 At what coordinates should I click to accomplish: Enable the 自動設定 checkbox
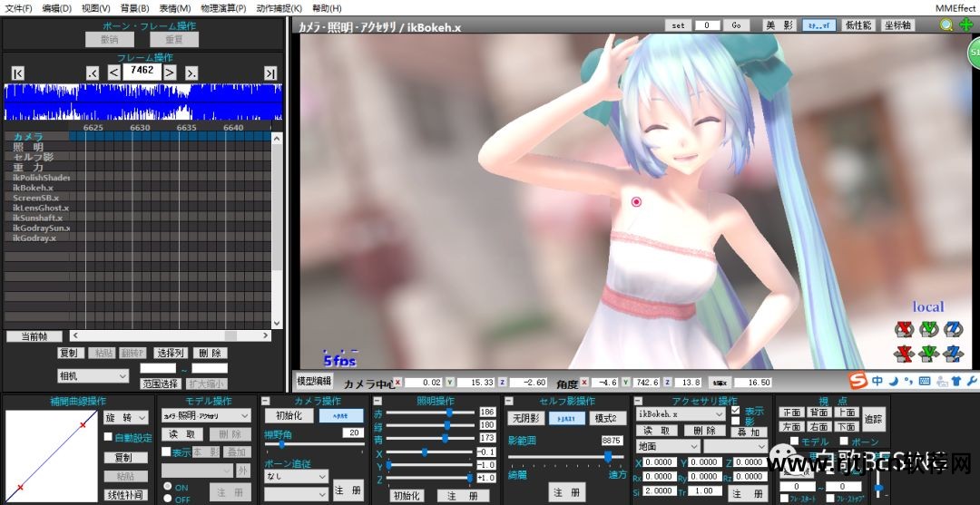tap(108, 437)
